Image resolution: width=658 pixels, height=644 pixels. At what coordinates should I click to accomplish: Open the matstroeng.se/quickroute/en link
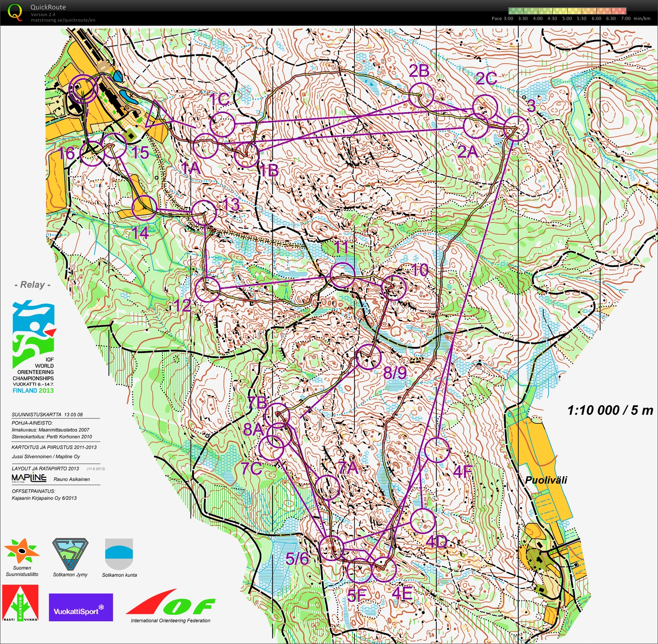(63, 20)
